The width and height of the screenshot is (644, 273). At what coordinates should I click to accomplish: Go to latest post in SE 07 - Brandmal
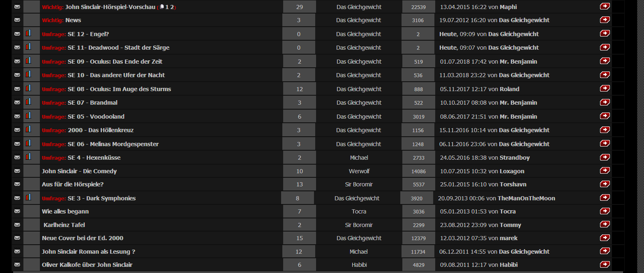coord(605,102)
